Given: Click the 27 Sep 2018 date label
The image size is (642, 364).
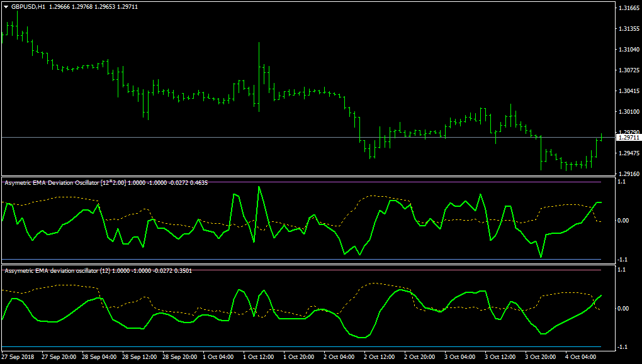Looking at the screenshot, I should [x=18, y=357].
